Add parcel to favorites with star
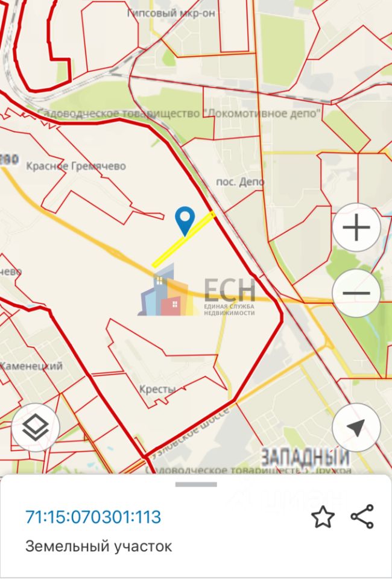This screenshot has width=392, height=579. point(323,517)
